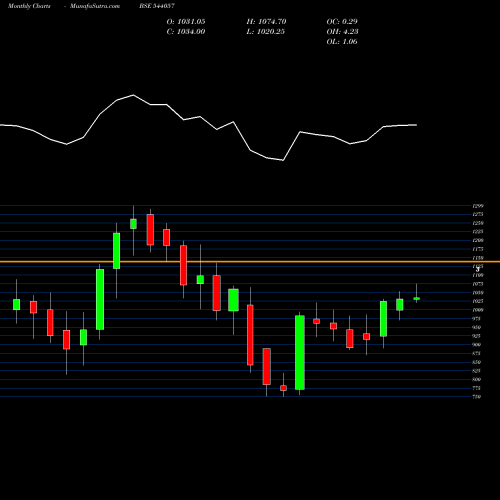Click the 800 price axis label
This screenshot has height=500, width=500.
[477, 379]
